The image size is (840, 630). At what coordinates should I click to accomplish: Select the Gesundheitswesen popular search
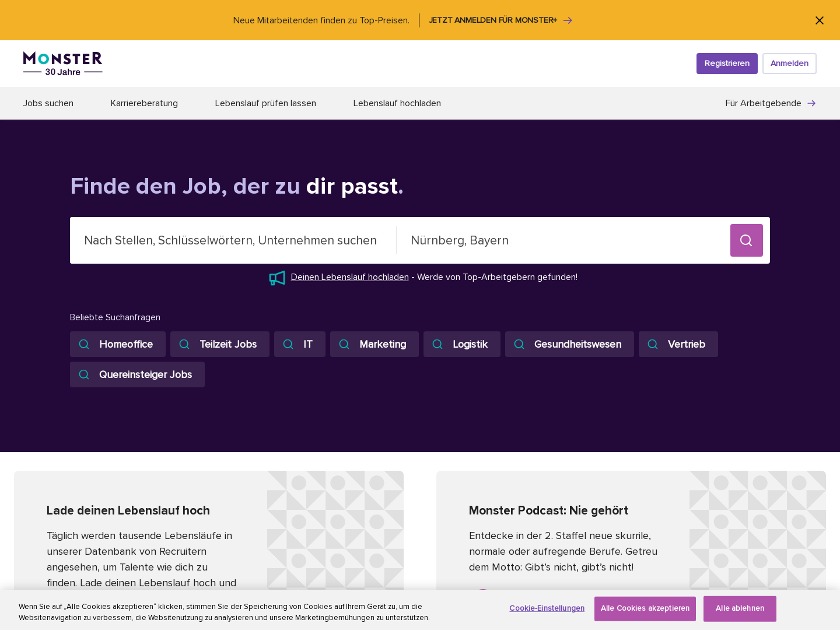pyautogui.click(x=569, y=344)
